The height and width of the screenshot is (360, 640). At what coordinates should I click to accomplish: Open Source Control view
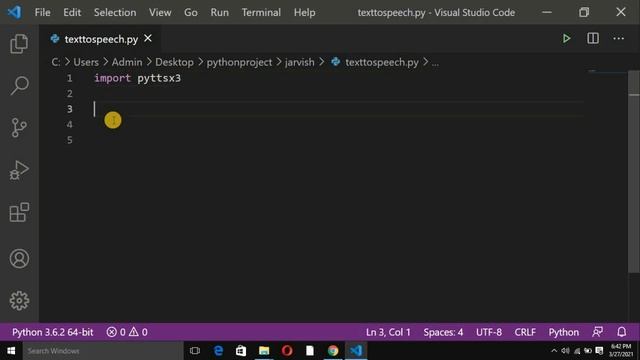(x=19, y=128)
